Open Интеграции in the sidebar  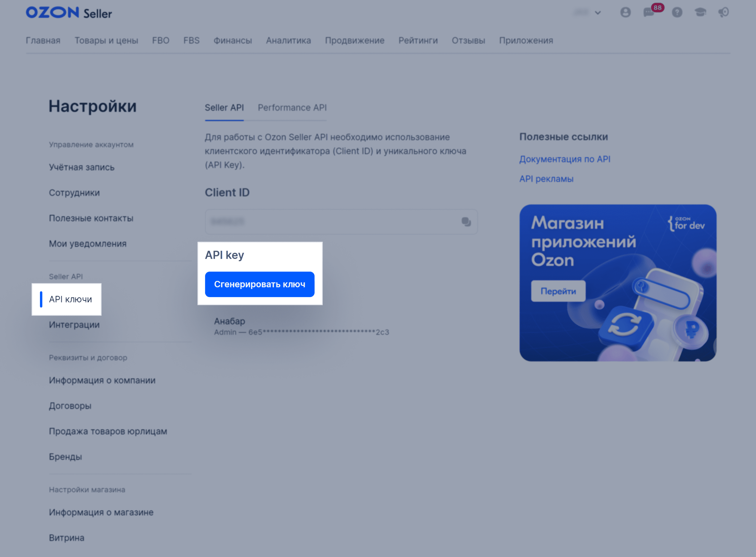pos(74,325)
